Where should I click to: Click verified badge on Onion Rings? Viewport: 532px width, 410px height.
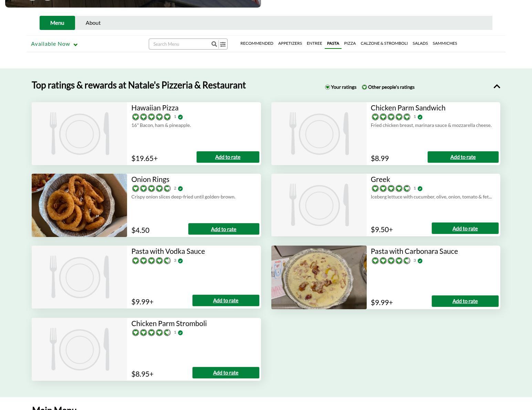180,188
